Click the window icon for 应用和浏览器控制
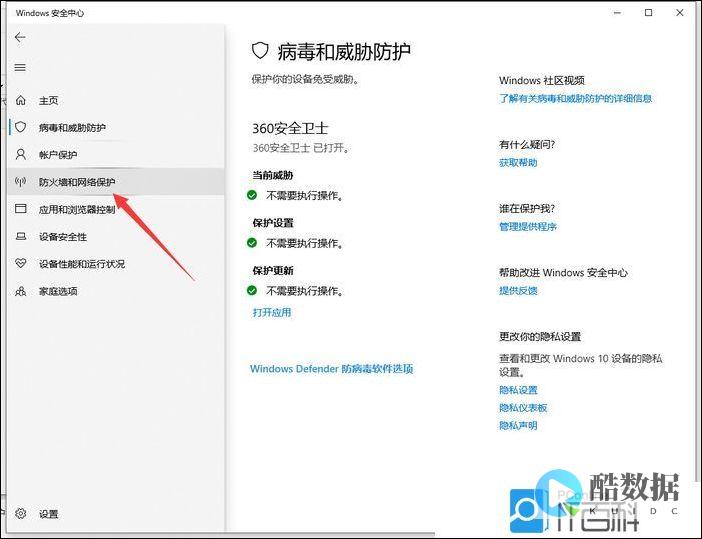 [21, 209]
